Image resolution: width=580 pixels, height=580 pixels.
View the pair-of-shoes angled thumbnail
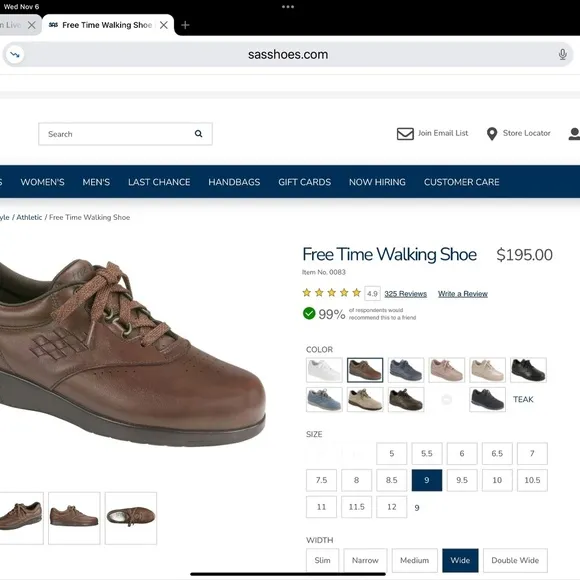pos(21,518)
